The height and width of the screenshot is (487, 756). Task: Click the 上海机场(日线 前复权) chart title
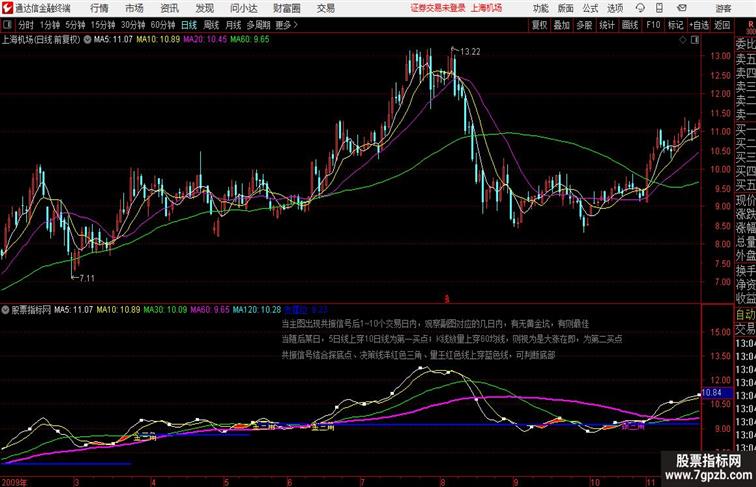(x=41, y=40)
